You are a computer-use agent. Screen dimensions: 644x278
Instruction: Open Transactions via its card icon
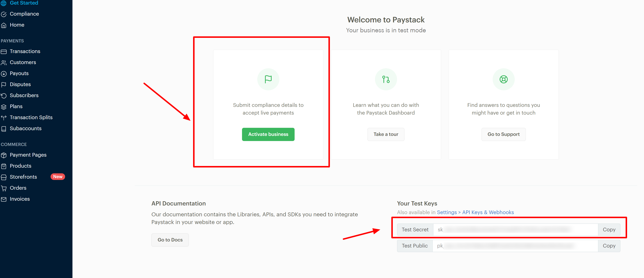[x=4, y=52]
